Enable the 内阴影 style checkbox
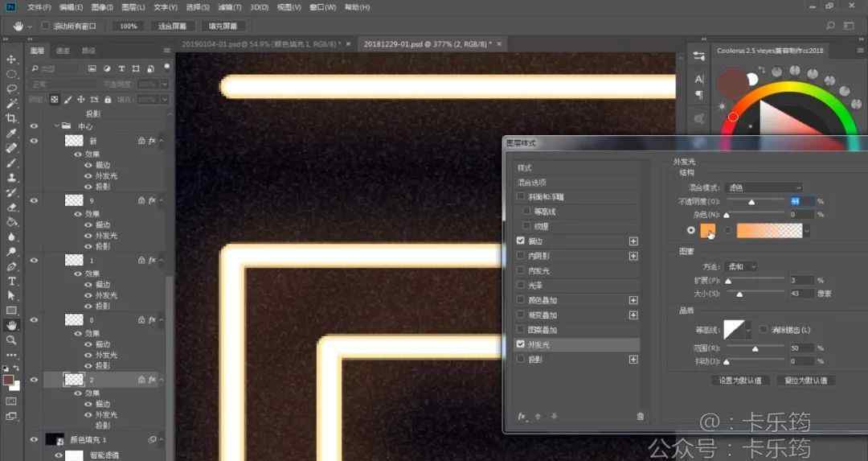868x461 pixels. (x=520, y=256)
